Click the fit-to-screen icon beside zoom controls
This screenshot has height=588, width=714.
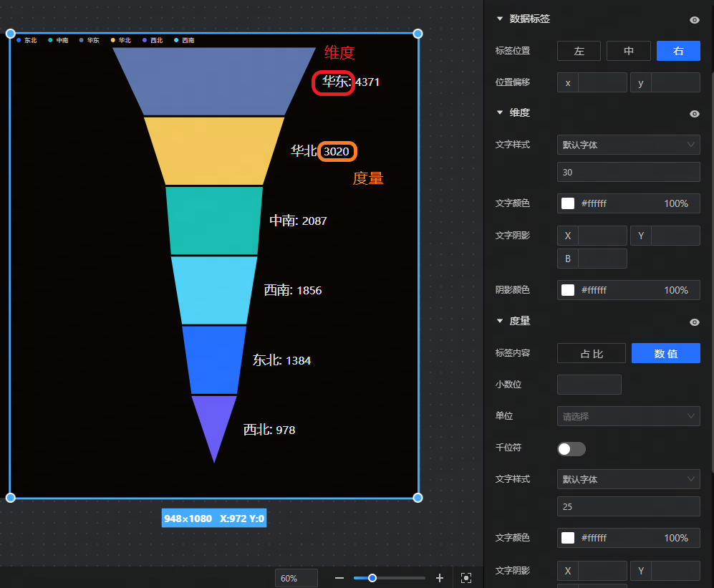pyautogui.click(x=466, y=578)
